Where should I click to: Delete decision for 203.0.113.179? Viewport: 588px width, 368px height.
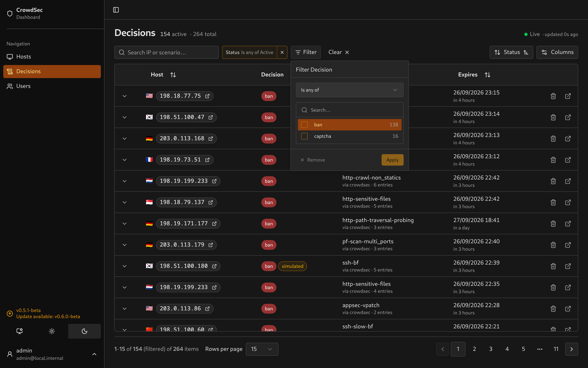553,245
